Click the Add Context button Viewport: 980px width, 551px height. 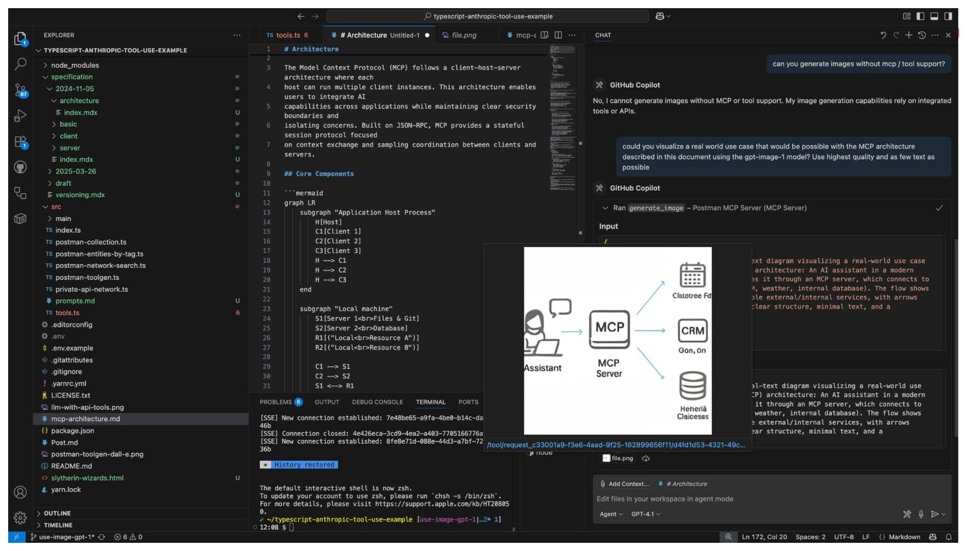tap(625, 484)
